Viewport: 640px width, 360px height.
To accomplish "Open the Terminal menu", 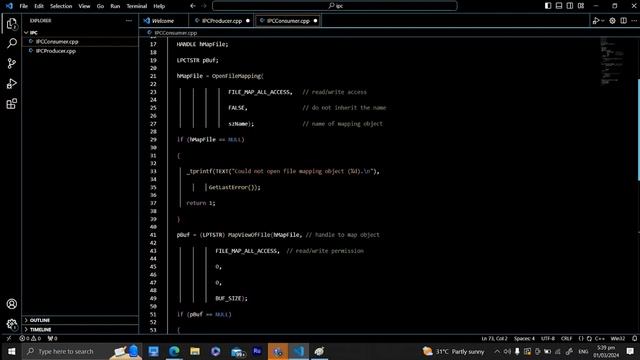I will pos(136,6).
